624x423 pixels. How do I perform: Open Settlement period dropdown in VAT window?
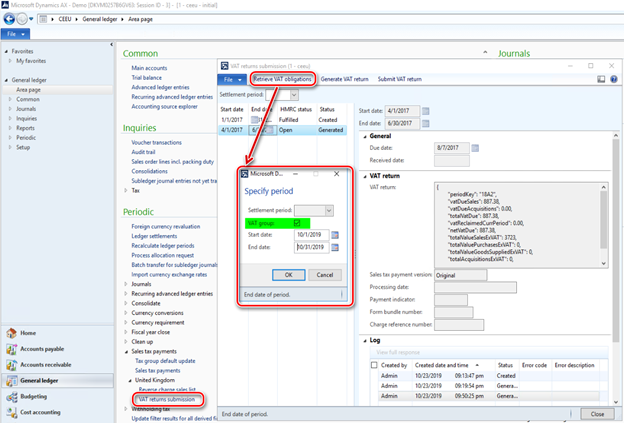coord(294,95)
